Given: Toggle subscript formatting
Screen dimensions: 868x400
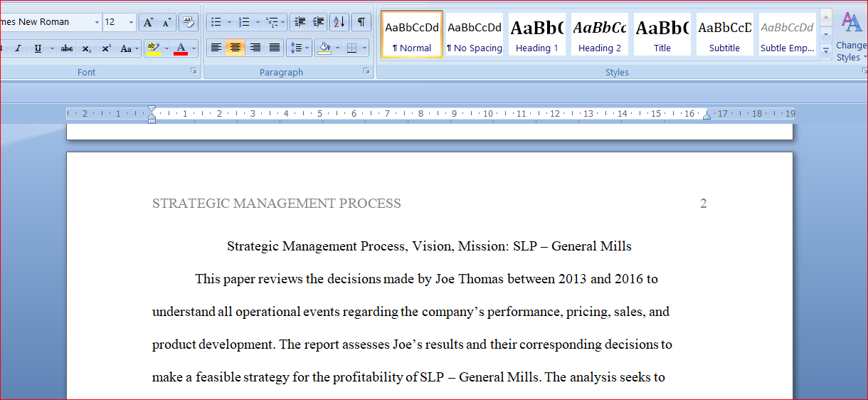Looking at the screenshot, I should [87, 48].
